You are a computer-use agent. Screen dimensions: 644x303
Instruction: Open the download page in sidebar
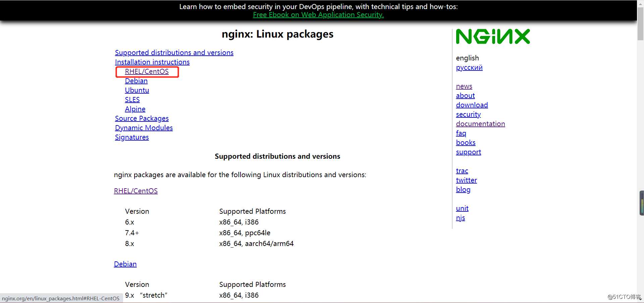[x=472, y=105]
